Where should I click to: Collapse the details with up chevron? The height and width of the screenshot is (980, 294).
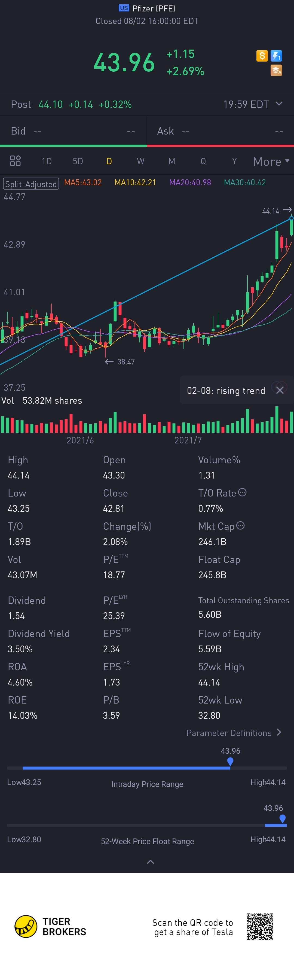pos(151,862)
